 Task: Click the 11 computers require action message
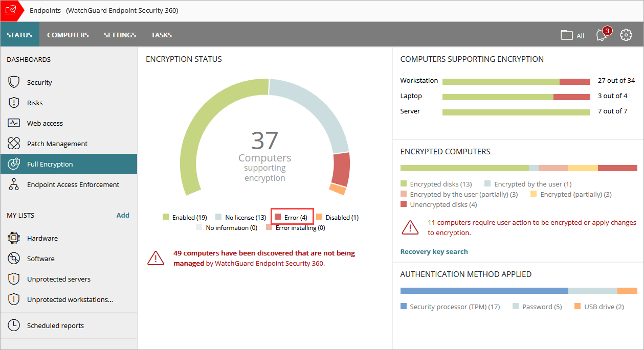pyautogui.click(x=532, y=227)
